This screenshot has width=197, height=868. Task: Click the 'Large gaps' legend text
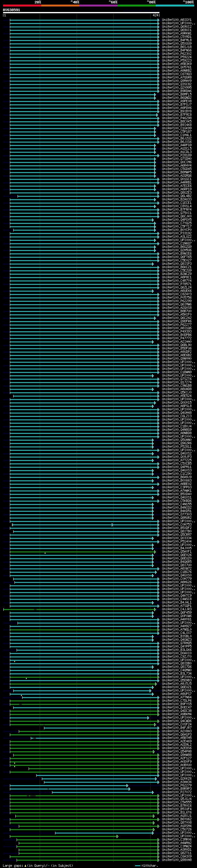[x=13, y=865]
